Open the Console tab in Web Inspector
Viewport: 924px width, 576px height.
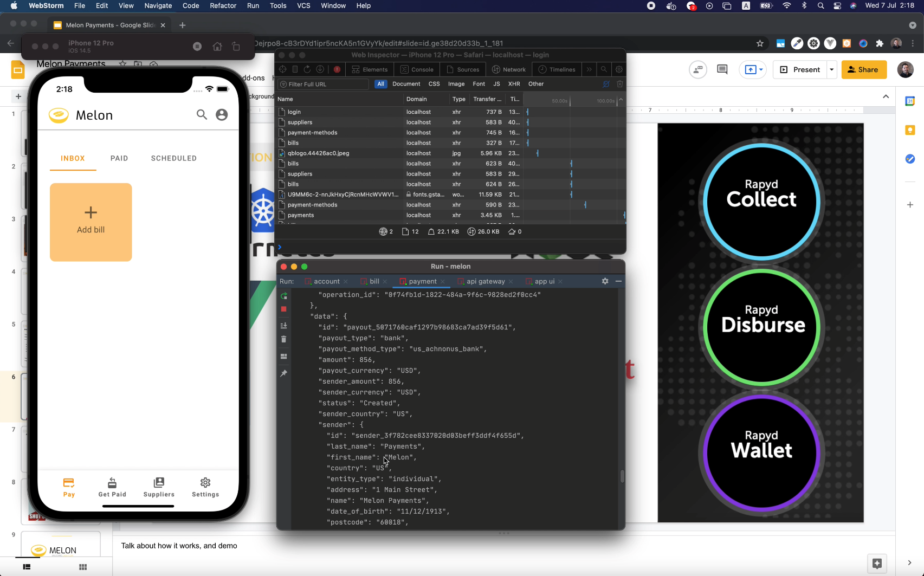[417, 69]
